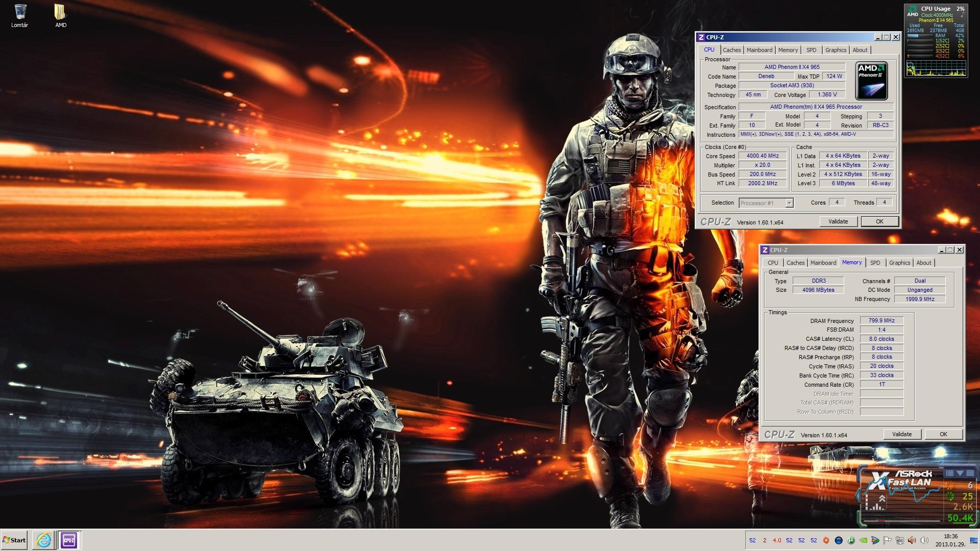Click the blue arrow with green dot tray icon
This screenshot has height=551, width=980.
875,540
